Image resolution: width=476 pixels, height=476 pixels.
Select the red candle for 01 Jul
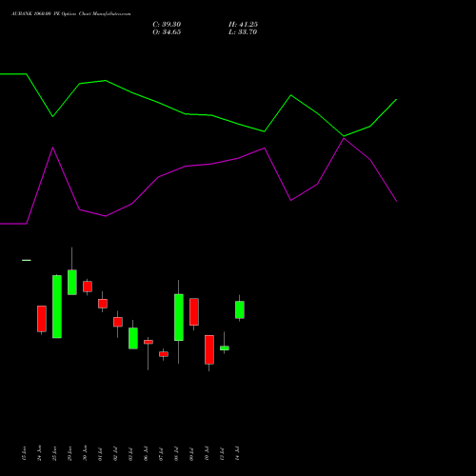[103, 304]
